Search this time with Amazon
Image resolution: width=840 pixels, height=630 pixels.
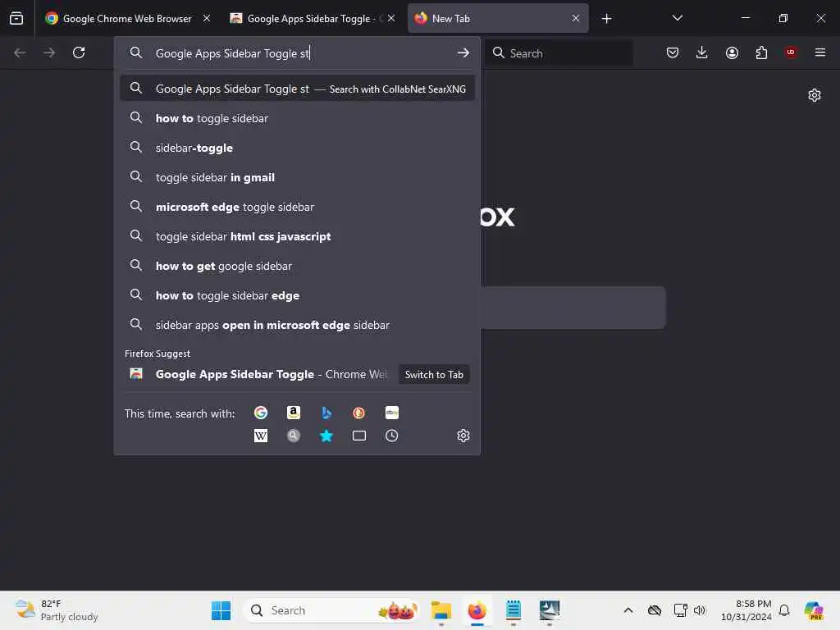click(x=294, y=413)
